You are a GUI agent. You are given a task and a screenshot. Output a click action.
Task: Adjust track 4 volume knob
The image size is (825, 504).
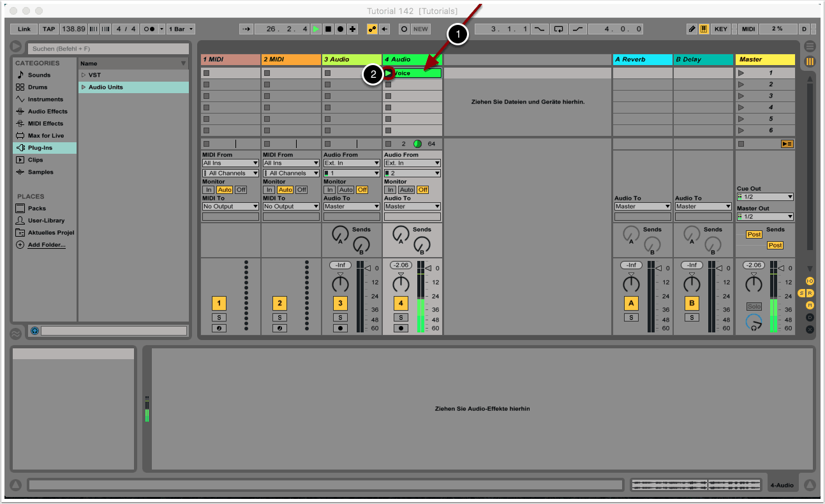pos(401,284)
